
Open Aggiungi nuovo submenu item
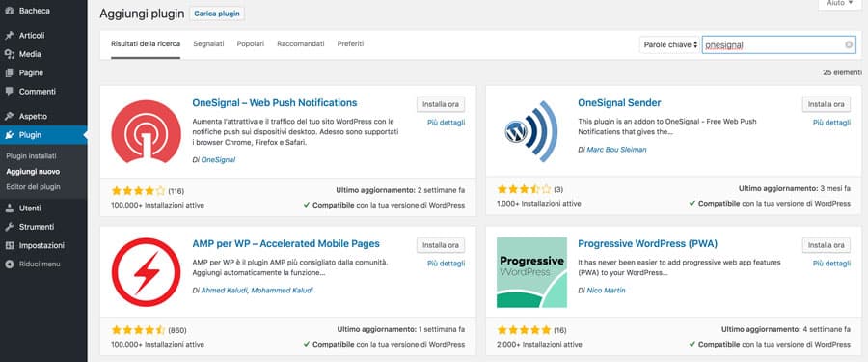tap(33, 172)
